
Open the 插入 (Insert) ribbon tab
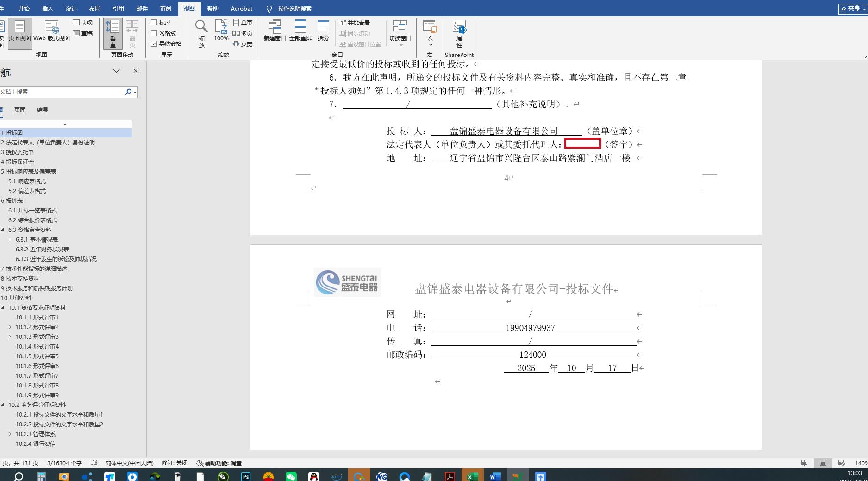pyautogui.click(x=48, y=9)
